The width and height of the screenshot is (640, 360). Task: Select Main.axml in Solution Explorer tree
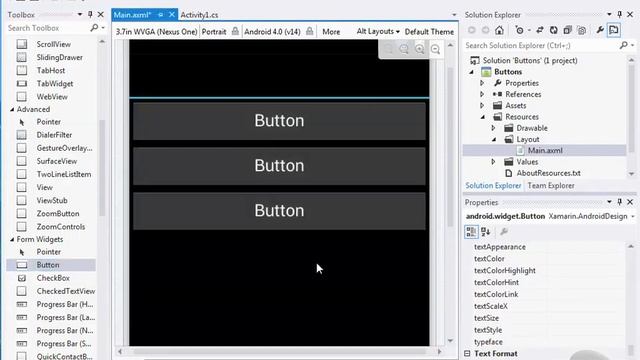(545, 151)
